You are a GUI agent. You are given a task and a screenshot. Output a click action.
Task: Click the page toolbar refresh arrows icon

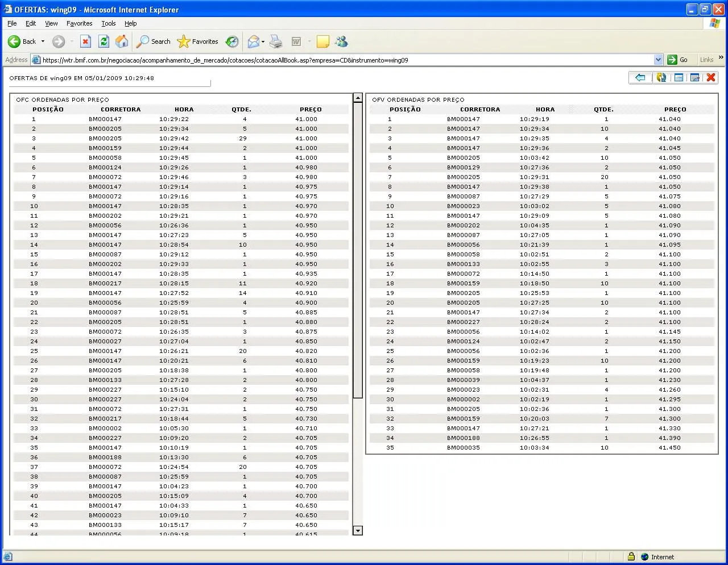(661, 78)
